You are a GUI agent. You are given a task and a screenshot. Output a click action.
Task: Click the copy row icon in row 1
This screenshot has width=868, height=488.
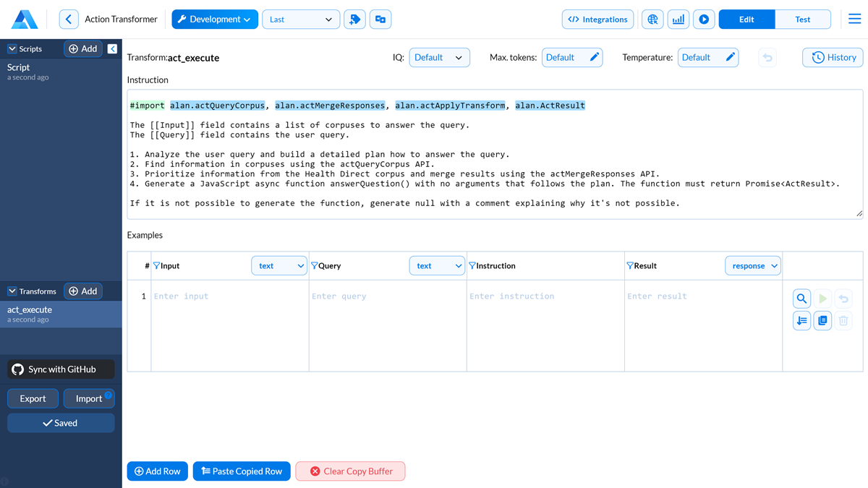[x=822, y=320]
